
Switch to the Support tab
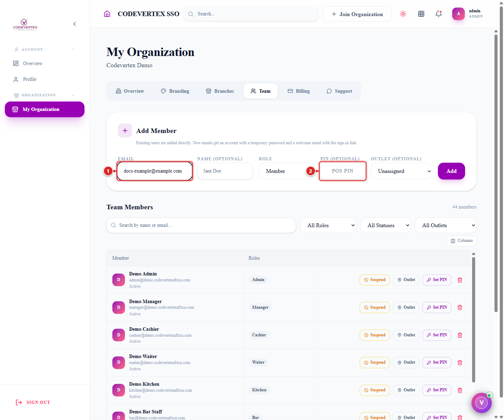(x=339, y=91)
